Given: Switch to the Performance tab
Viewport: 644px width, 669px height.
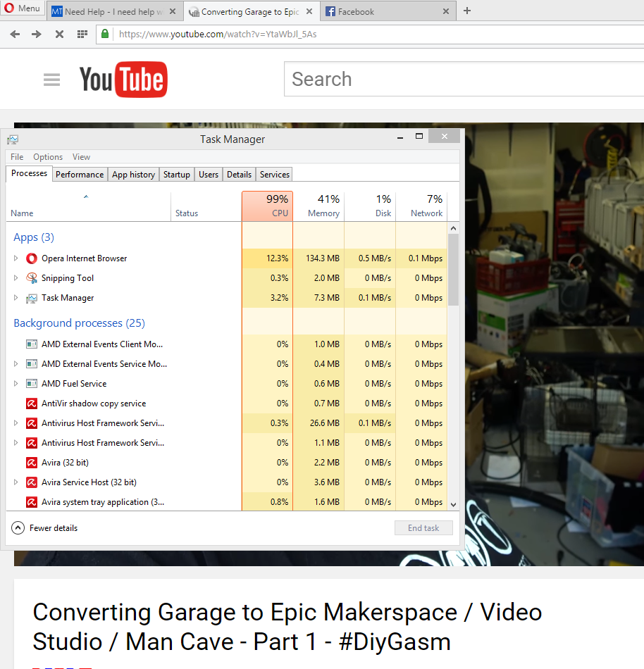Looking at the screenshot, I should coord(80,175).
